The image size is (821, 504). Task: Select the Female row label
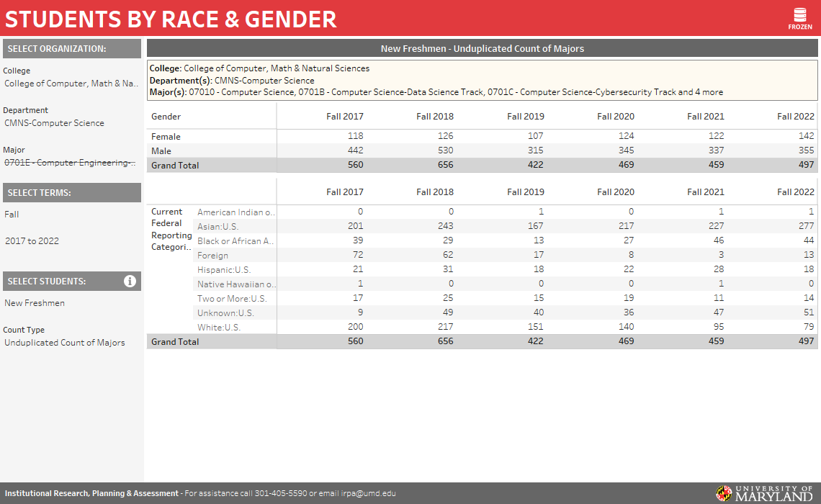point(166,137)
